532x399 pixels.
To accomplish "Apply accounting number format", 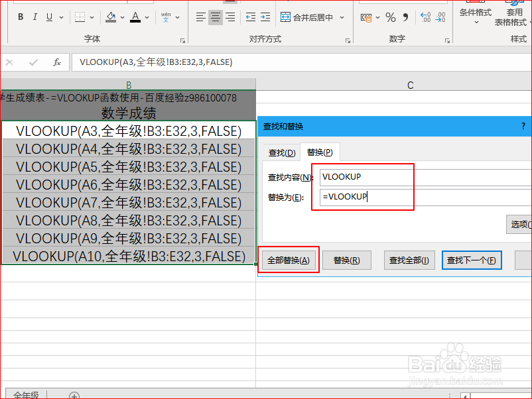I will click(x=366, y=18).
